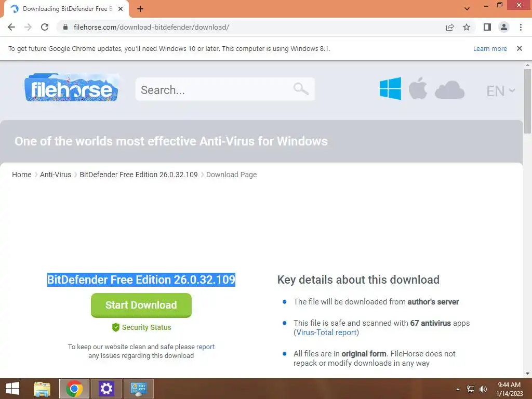The width and height of the screenshot is (532, 399).
Task: Choose the Apple Mac platform icon
Action: point(418,88)
